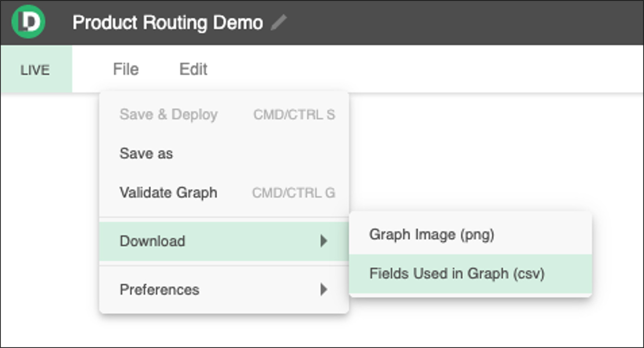
Task: Click the green D application logo
Action: coord(28,22)
